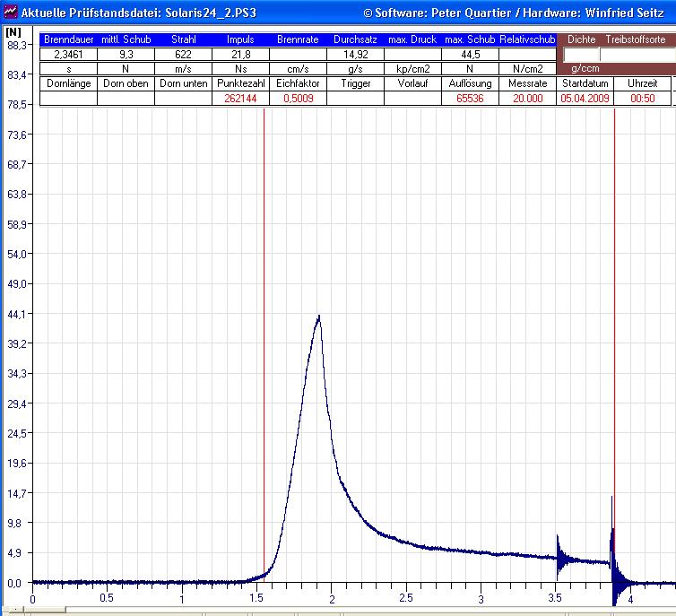
Task: Click the Uhrzeit value 00:50
Action: pyautogui.click(x=642, y=99)
